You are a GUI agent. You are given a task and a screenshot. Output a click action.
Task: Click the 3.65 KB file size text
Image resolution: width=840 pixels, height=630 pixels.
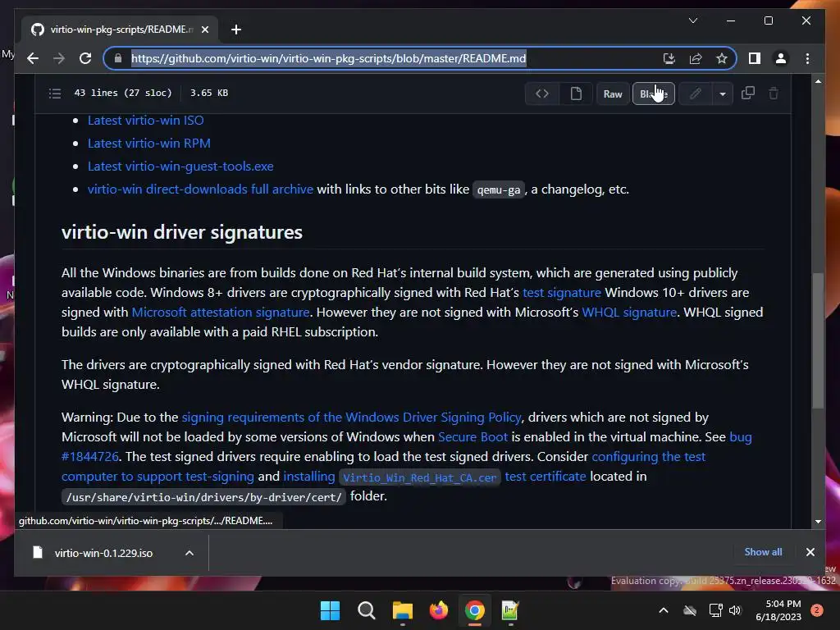209,93
